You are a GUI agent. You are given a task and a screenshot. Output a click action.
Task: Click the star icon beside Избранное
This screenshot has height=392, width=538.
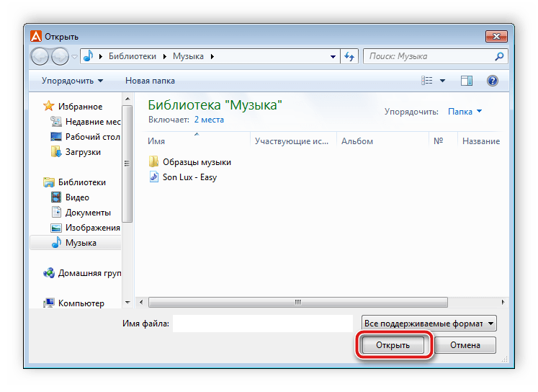49,106
